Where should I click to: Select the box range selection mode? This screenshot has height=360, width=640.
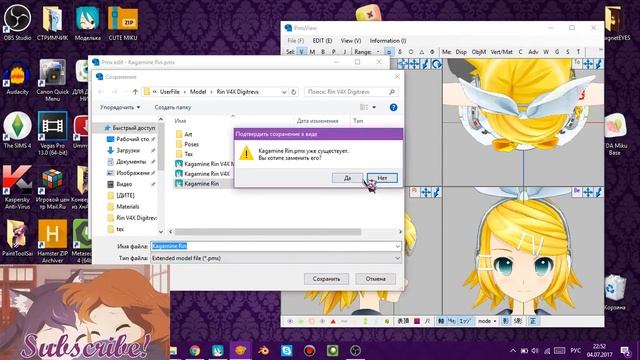[389, 52]
